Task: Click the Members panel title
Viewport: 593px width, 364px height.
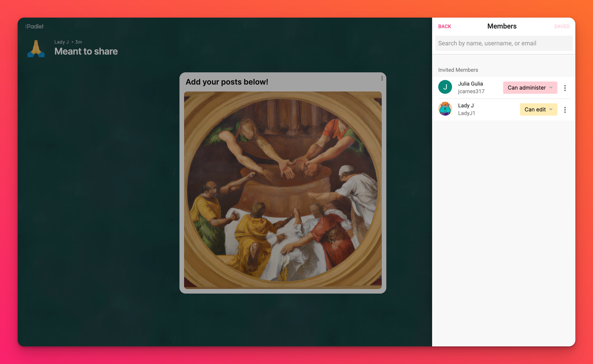Action: coord(502,26)
